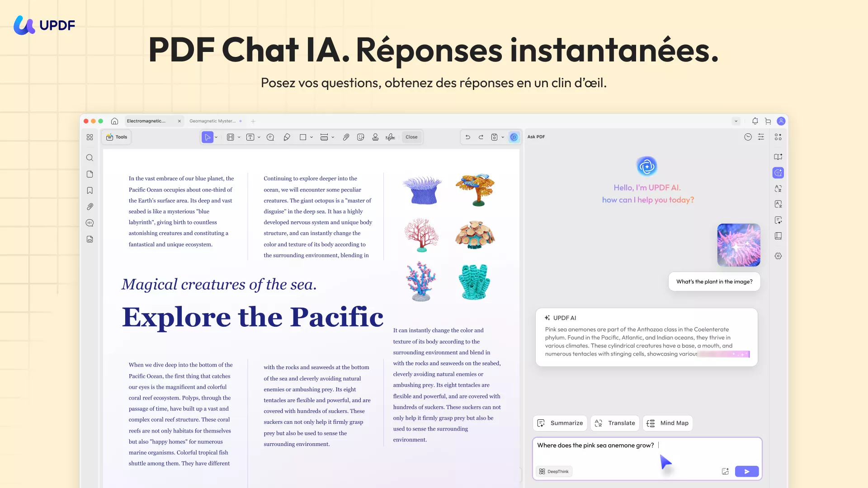Select the signature tool
Viewport: 868px width, 488px height.
pyautogui.click(x=390, y=137)
